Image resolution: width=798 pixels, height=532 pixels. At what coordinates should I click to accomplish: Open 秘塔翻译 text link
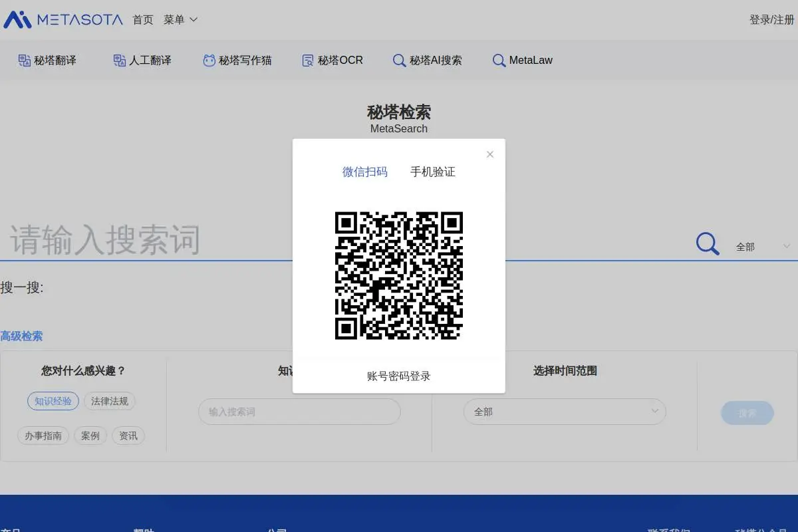pos(55,61)
